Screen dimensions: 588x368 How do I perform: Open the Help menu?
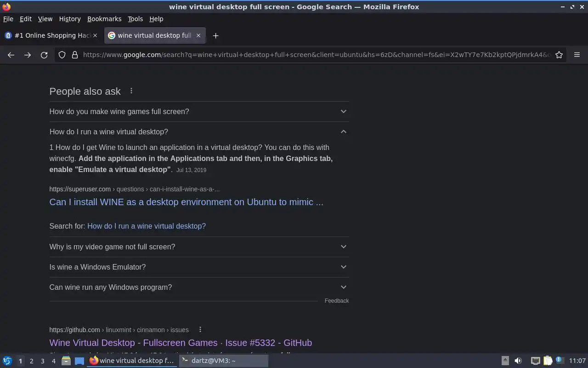coord(156,19)
